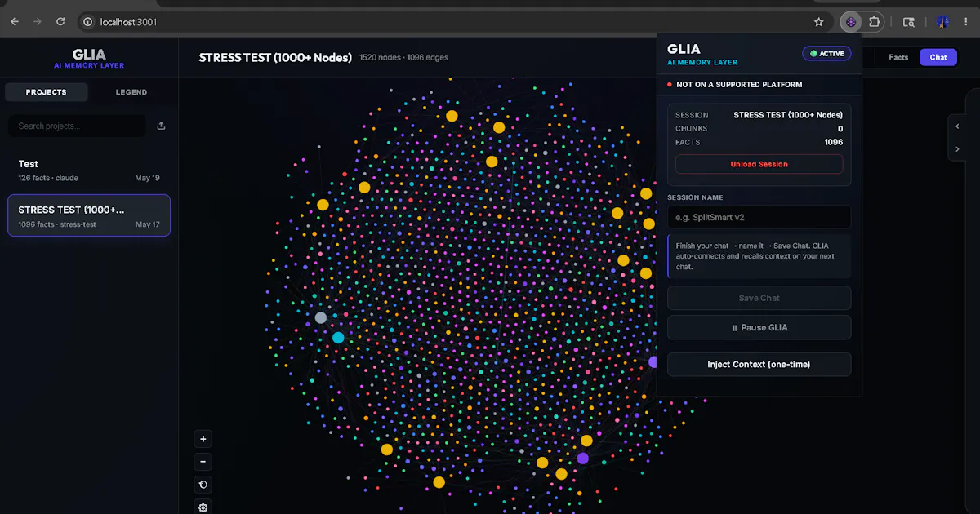Image resolution: width=980 pixels, height=514 pixels.
Task: Open the Chrome three-dot menu
Action: [967, 22]
